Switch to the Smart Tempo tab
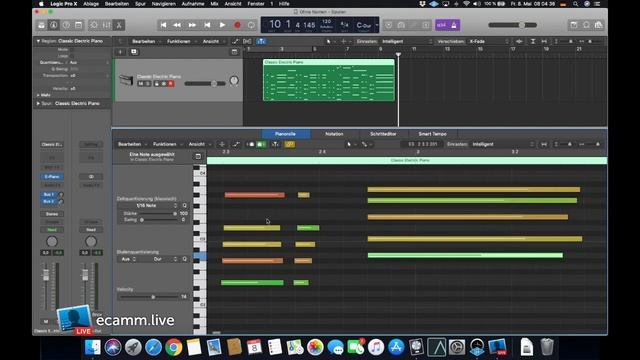The width and height of the screenshot is (640, 360). click(x=432, y=134)
